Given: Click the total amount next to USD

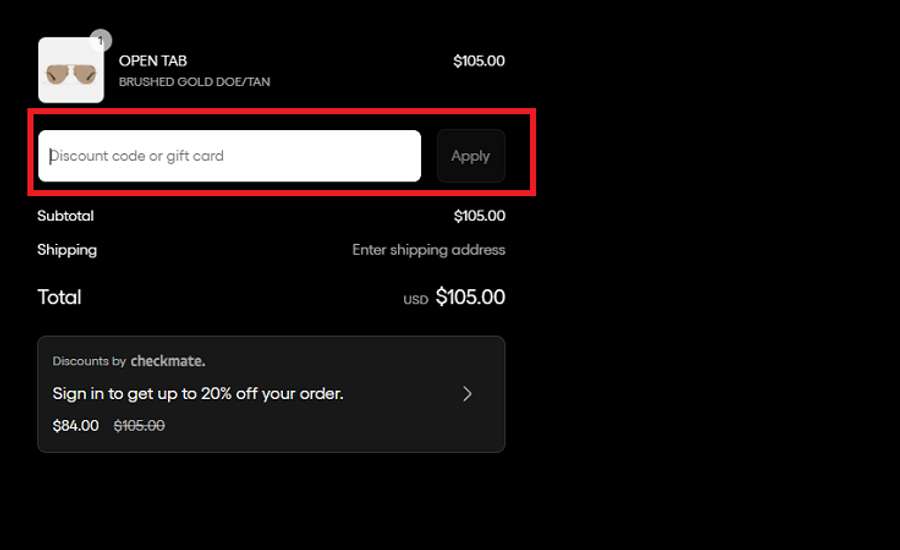Looking at the screenshot, I should tap(470, 297).
